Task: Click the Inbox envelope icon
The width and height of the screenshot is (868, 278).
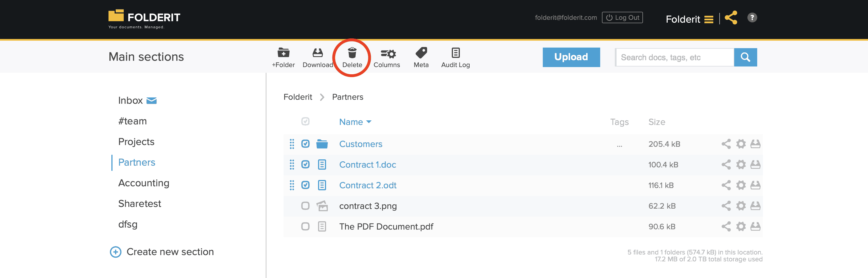Action: (152, 101)
